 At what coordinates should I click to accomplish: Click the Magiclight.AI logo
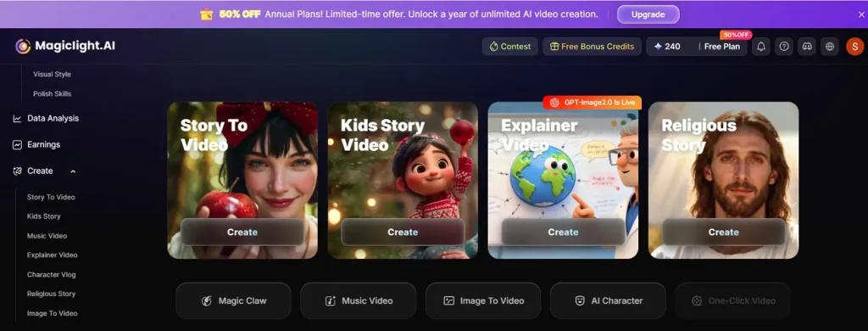(x=65, y=46)
